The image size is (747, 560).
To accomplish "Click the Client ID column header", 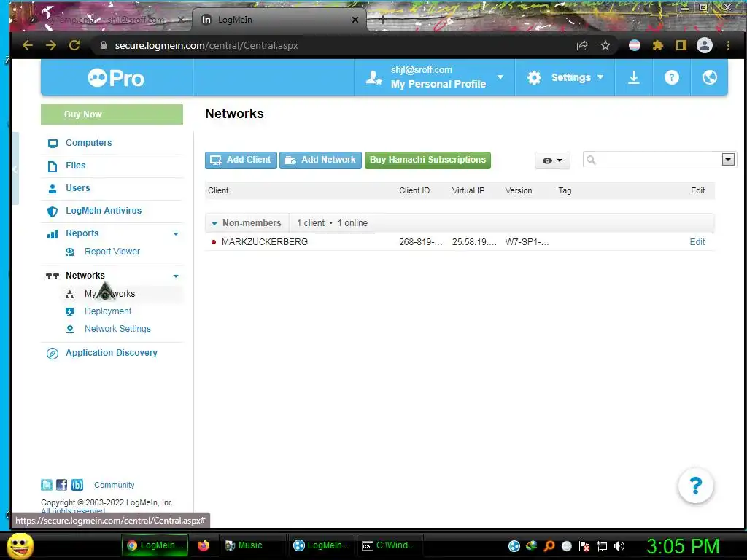I will point(414,190).
